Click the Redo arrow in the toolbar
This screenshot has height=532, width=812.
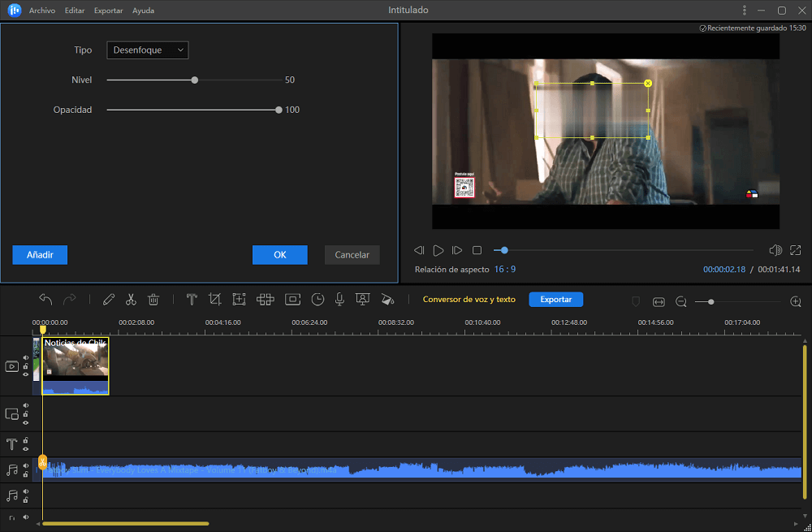pyautogui.click(x=69, y=300)
